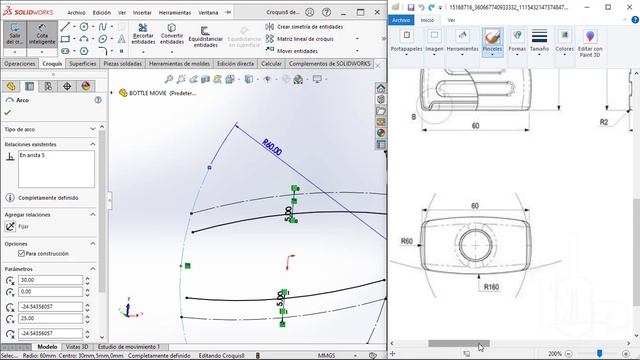Open Ventana menu in SOLIDWORKS
Screen dimensions: 640x360
click(x=208, y=13)
